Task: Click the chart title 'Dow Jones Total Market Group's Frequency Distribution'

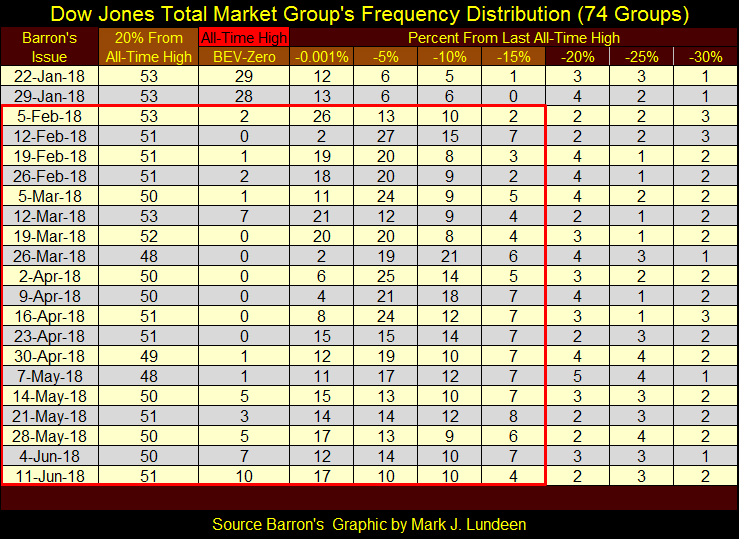Action: 369,15
